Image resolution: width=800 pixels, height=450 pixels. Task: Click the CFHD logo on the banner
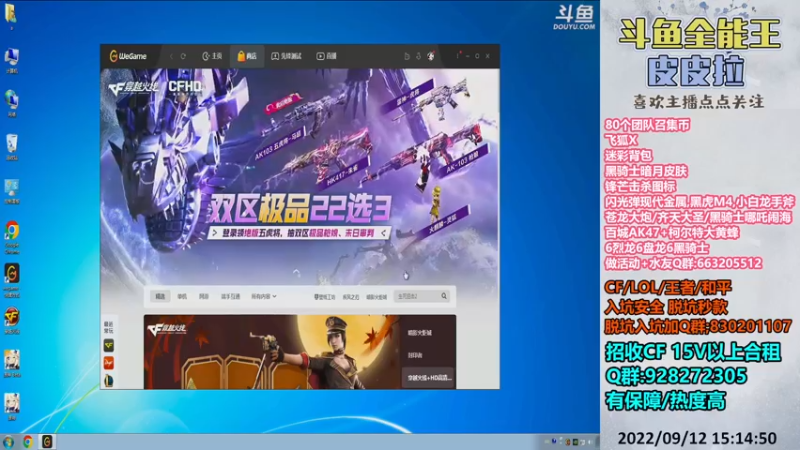tap(185, 87)
